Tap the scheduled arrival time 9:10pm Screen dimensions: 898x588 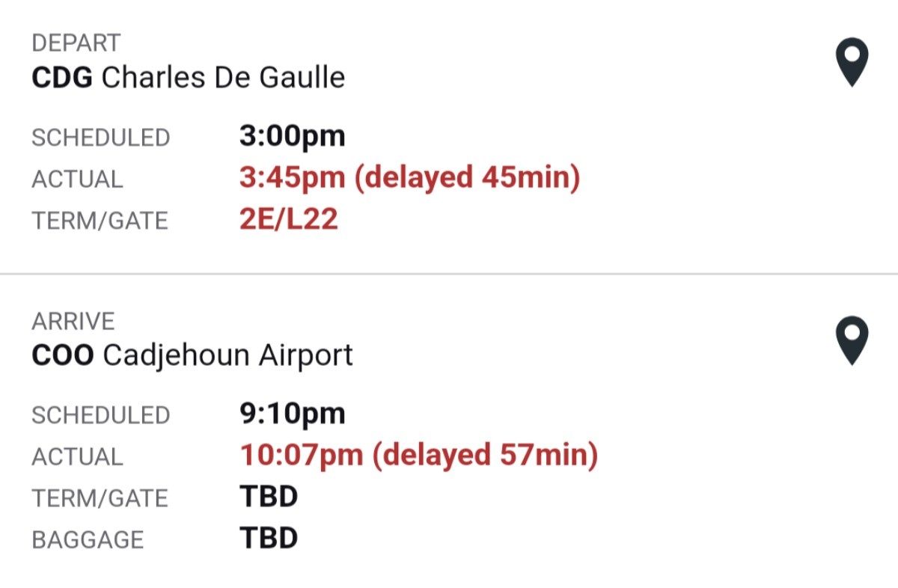[292, 414]
